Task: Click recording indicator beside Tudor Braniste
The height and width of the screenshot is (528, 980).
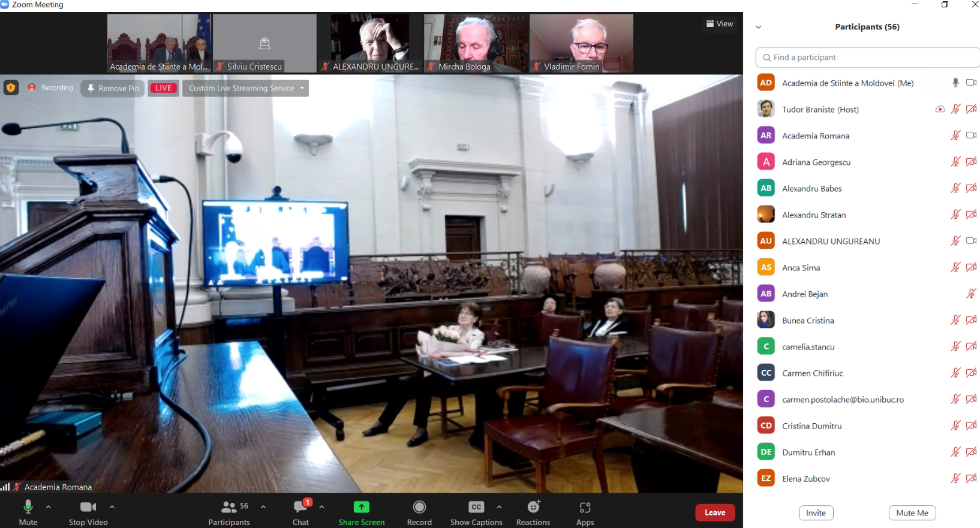Action: click(940, 109)
